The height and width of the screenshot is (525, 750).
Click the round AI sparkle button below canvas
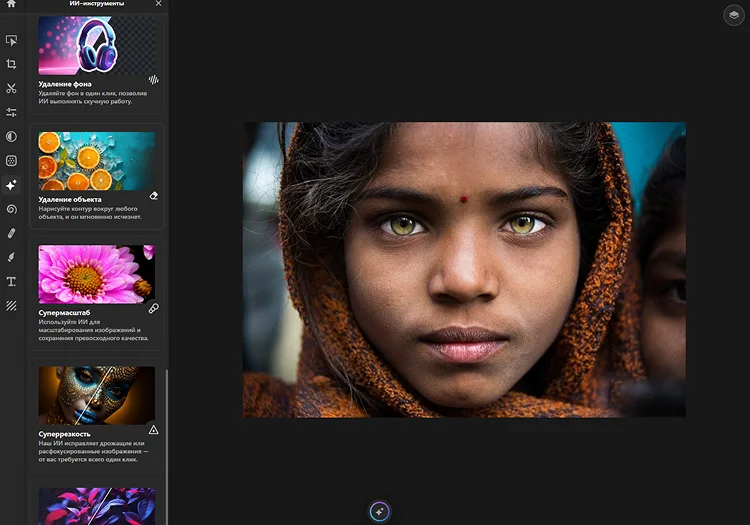pos(380,512)
